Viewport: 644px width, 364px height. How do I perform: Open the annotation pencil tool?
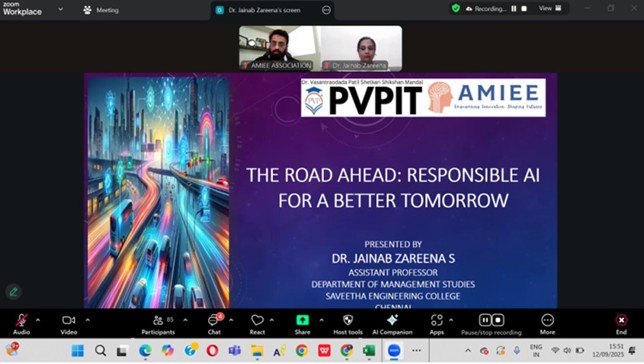point(12,292)
